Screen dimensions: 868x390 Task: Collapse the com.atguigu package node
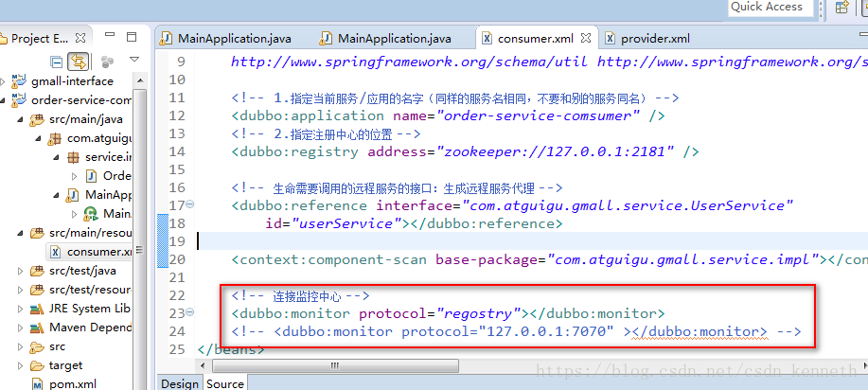coord(39,138)
